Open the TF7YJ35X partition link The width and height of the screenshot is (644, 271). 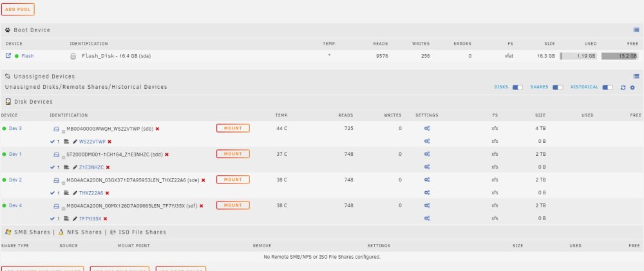(90, 219)
